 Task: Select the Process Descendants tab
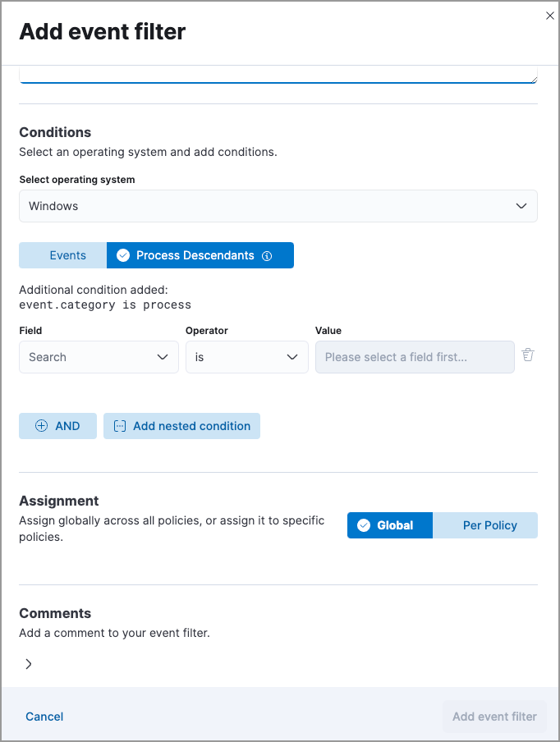(195, 255)
